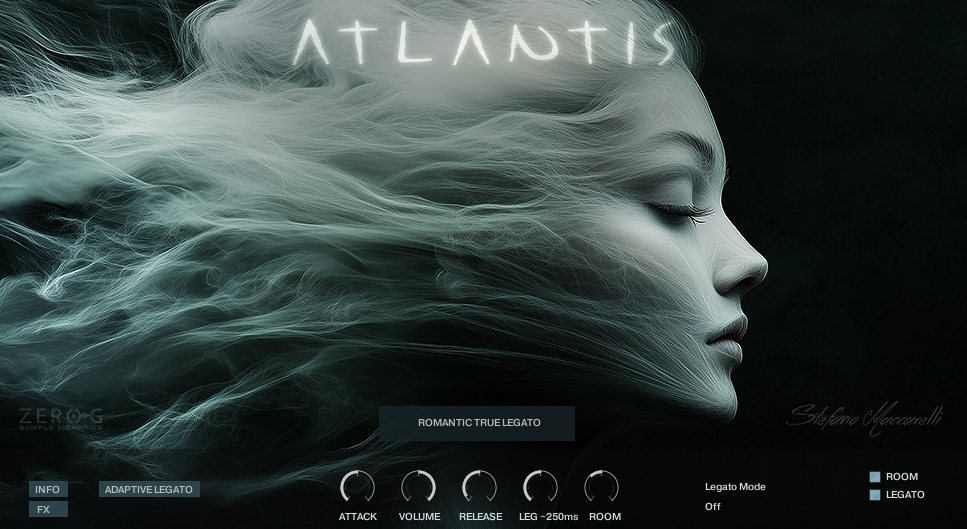967x529 pixels.
Task: Click the RELEASE label text
Action: pyautogui.click(x=480, y=517)
